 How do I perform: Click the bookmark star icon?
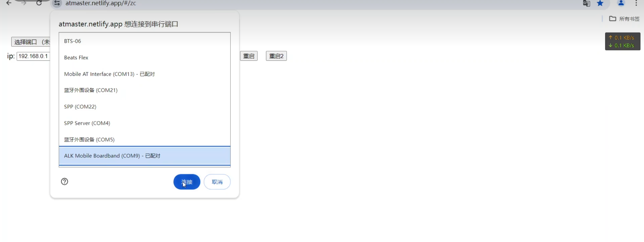point(600,3)
